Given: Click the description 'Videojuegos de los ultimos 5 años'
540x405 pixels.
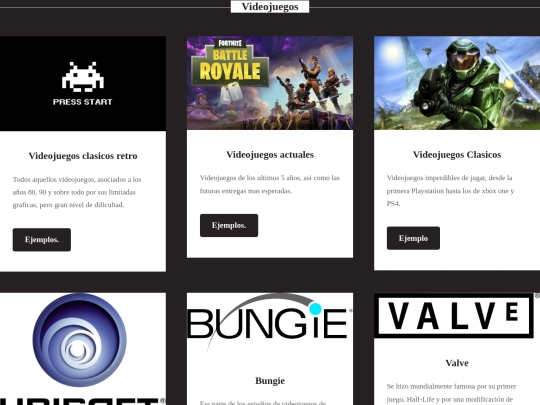Looking at the screenshot, I should pos(270,184).
